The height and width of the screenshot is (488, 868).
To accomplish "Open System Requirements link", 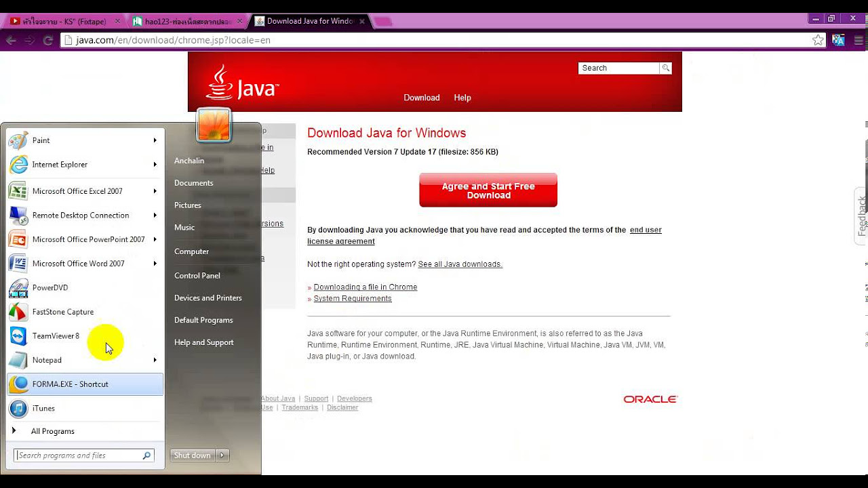I will [x=353, y=299].
